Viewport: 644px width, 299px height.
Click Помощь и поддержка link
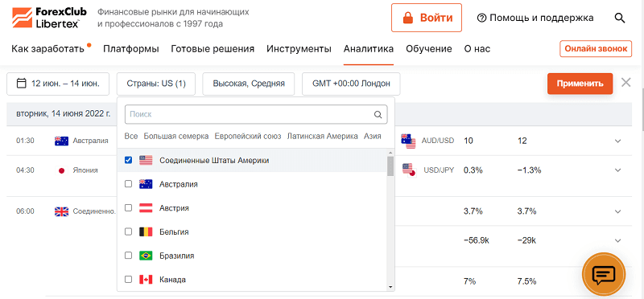point(535,18)
